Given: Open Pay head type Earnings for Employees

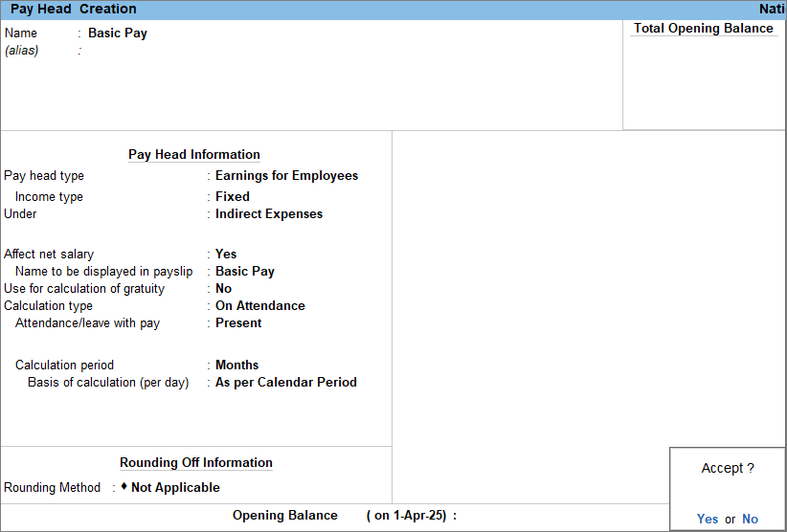Looking at the screenshot, I should 286,176.
